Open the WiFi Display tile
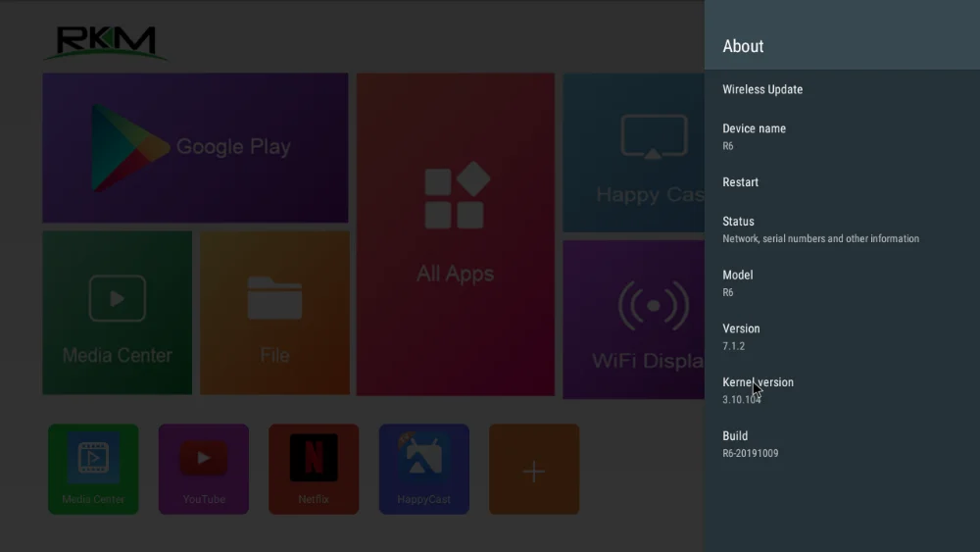This screenshot has height=552, width=980. click(633, 319)
